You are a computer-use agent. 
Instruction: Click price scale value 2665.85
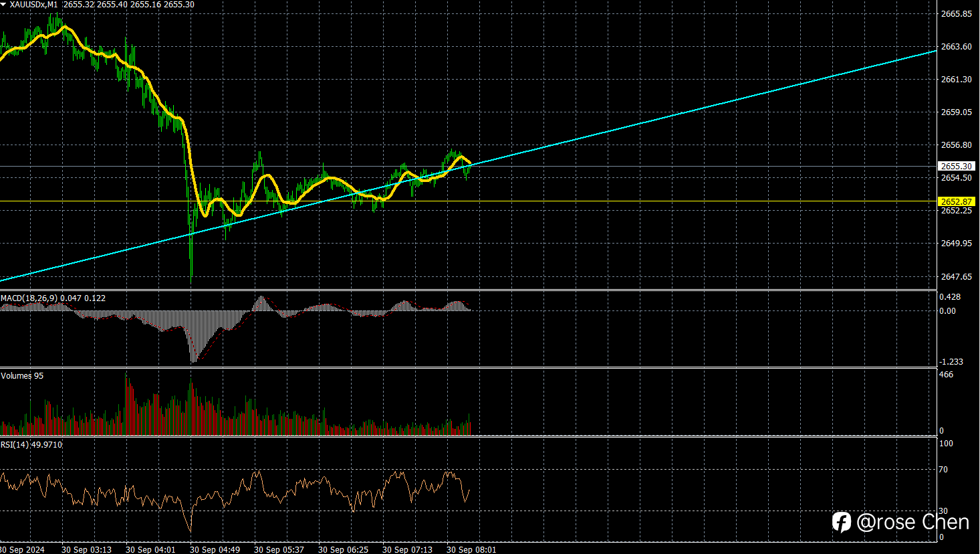(956, 14)
